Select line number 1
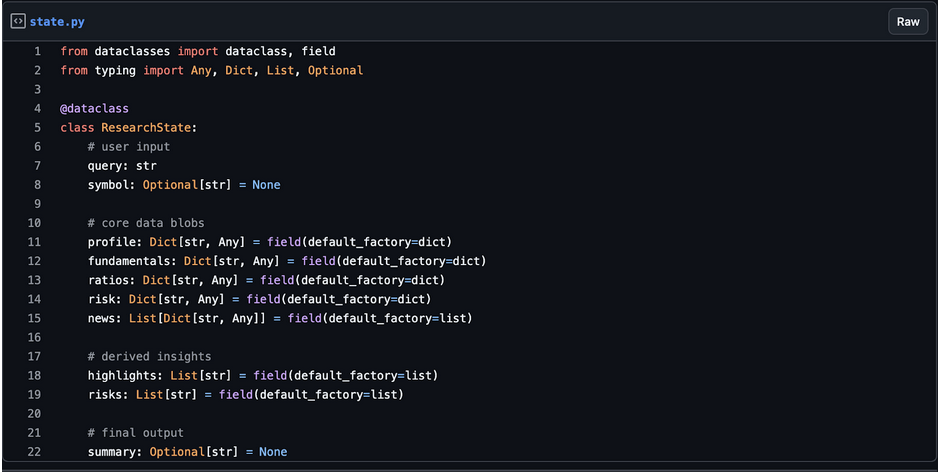The image size is (938, 476). (x=37, y=51)
